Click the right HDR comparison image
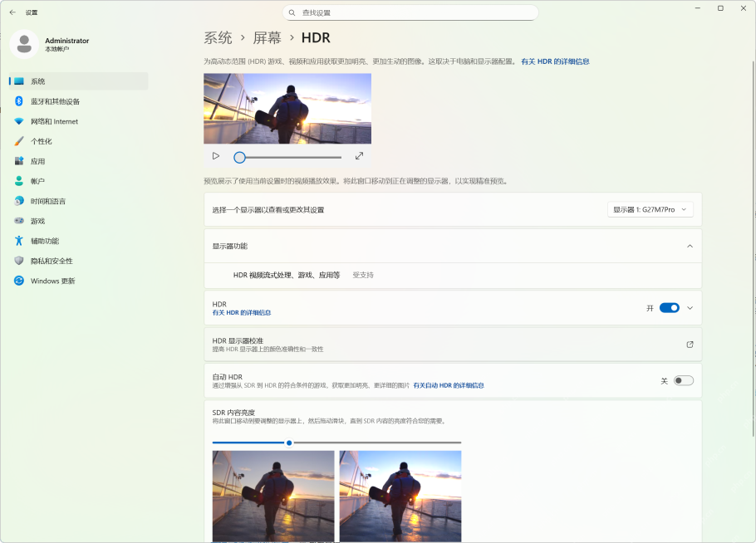The height and width of the screenshot is (543, 756). (x=400, y=497)
